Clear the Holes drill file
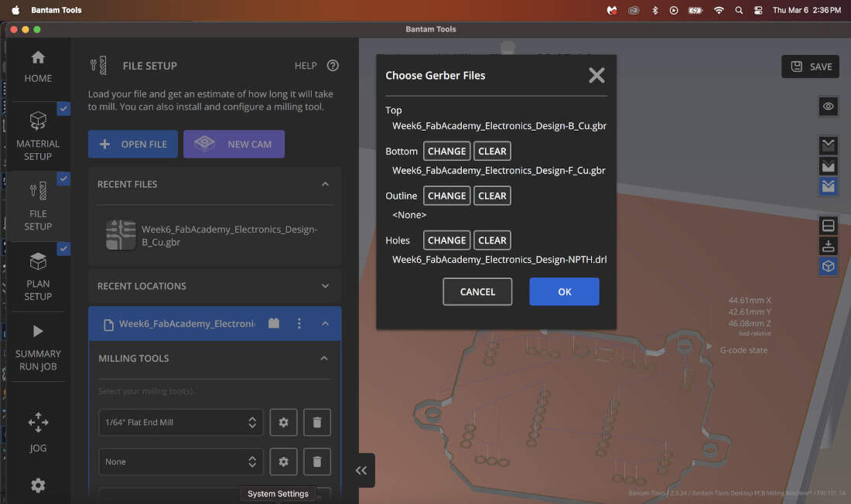 click(492, 240)
